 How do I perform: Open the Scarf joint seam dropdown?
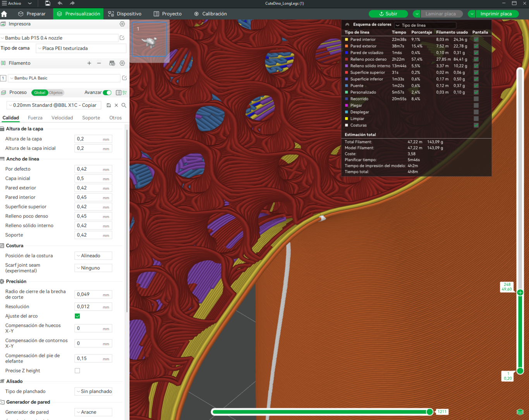click(x=93, y=268)
